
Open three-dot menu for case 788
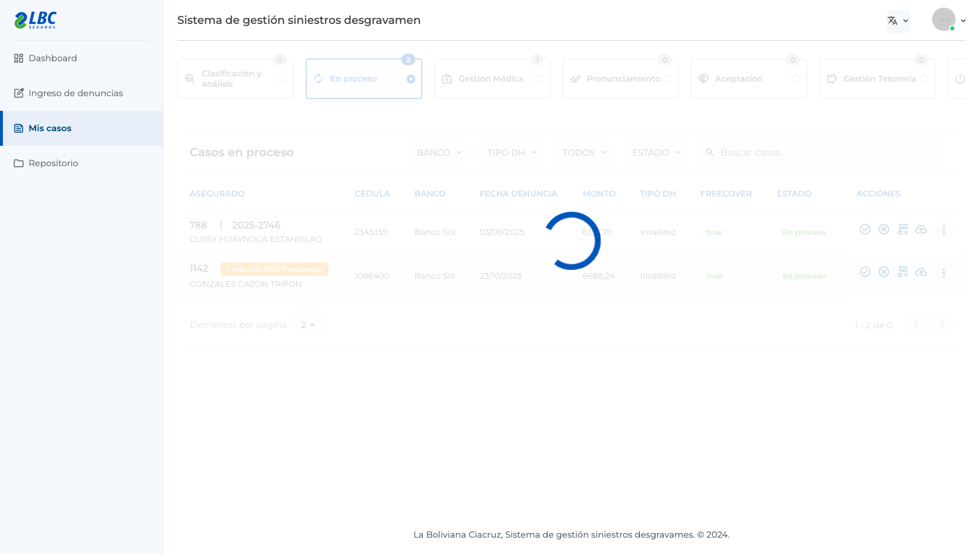(x=943, y=230)
